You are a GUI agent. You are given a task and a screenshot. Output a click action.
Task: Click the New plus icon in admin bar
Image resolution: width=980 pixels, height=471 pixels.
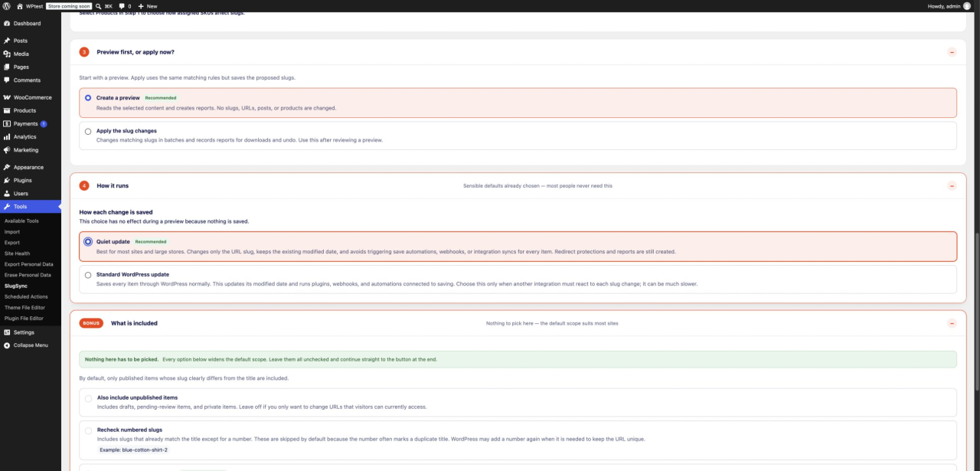coord(141,5)
